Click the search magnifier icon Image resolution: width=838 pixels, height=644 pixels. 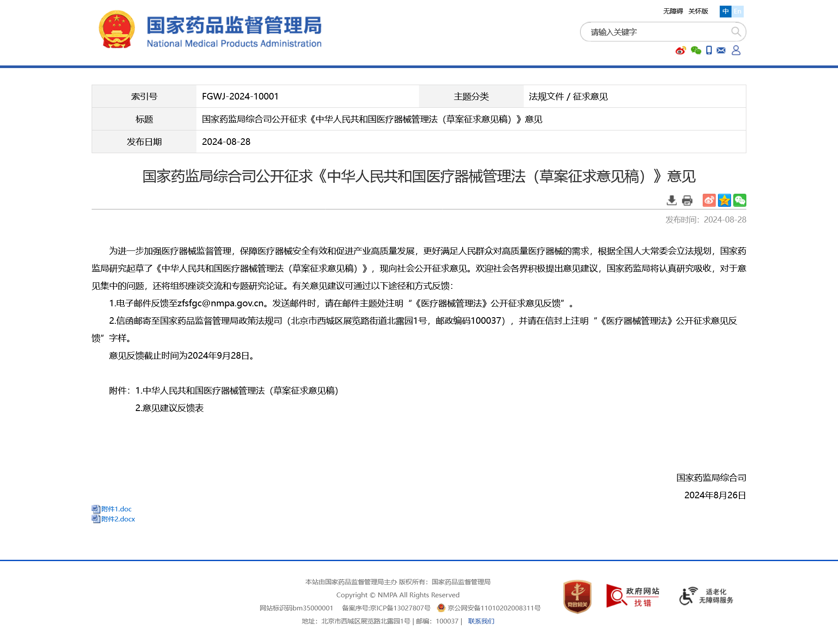pyautogui.click(x=736, y=32)
